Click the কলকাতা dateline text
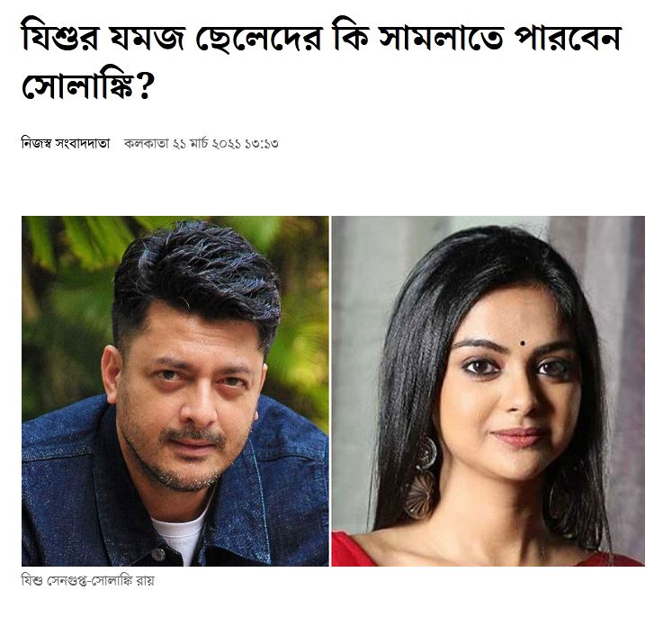 147,143
